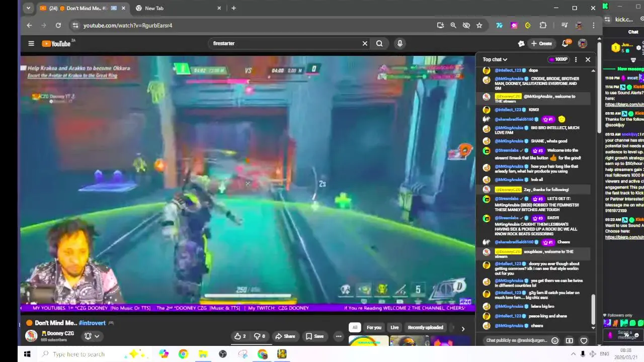Click the address bar URL
Screen dimensions: 644x362
[128, 25]
